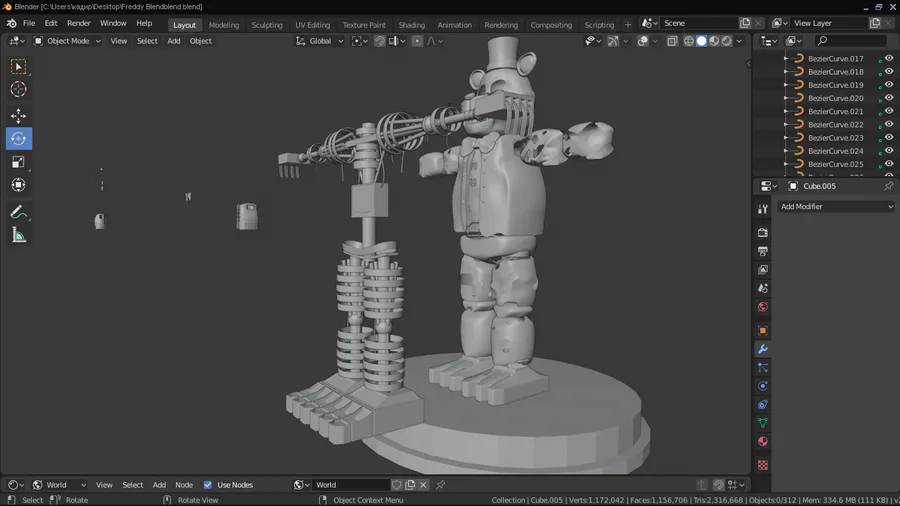900x506 pixels.
Task: Switch to the Modeling workspace tab
Action: [224, 25]
